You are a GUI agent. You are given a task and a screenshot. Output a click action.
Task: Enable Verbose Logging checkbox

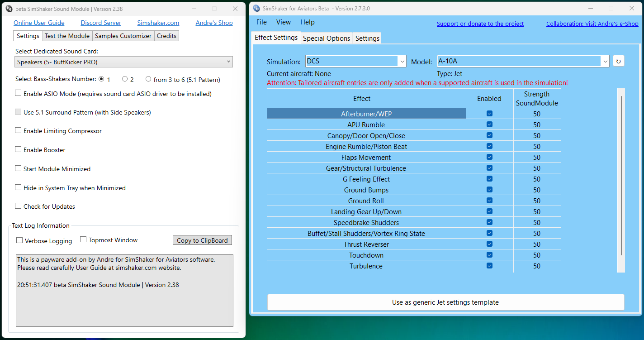[19, 240]
